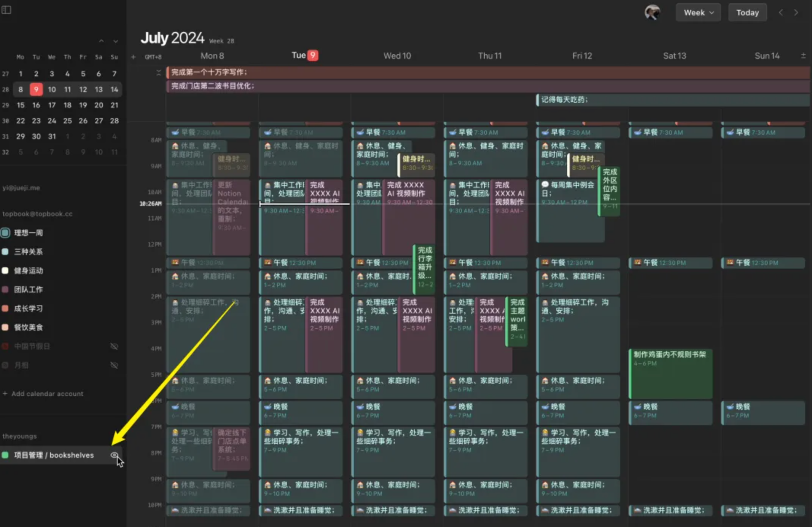The width and height of the screenshot is (812, 527).
Task: Show next month in mini calendar
Action: click(x=115, y=41)
